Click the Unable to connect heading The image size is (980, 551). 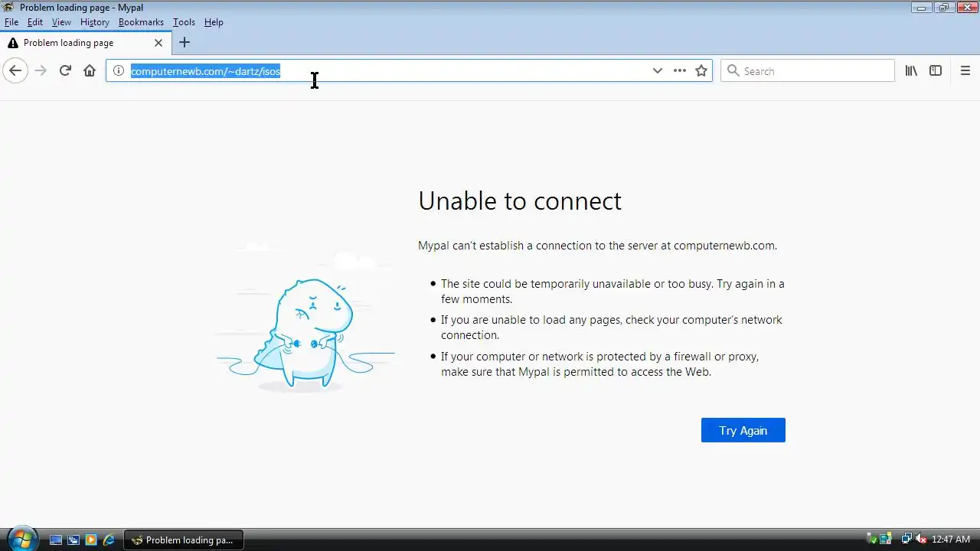[x=520, y=201]
